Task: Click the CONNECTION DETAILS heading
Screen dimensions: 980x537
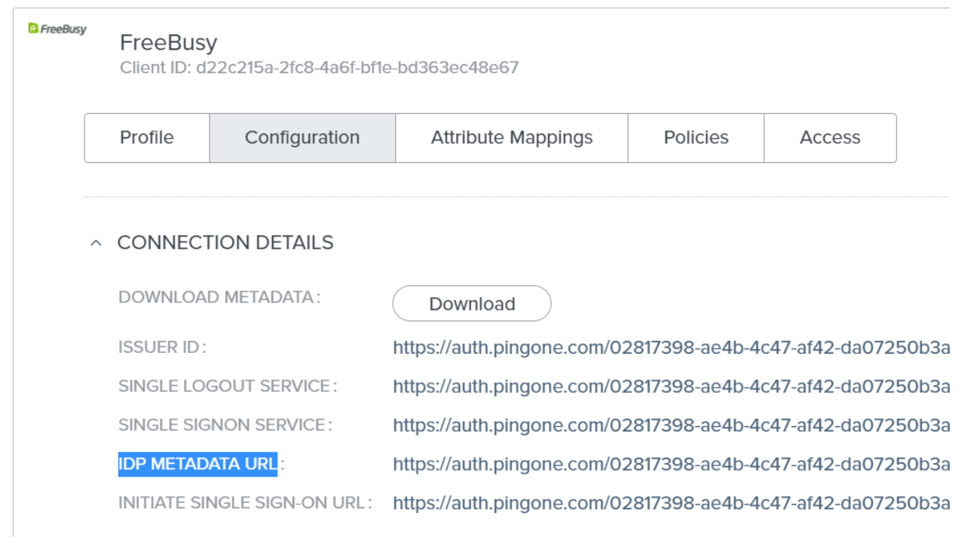Action: coord(225,243)
